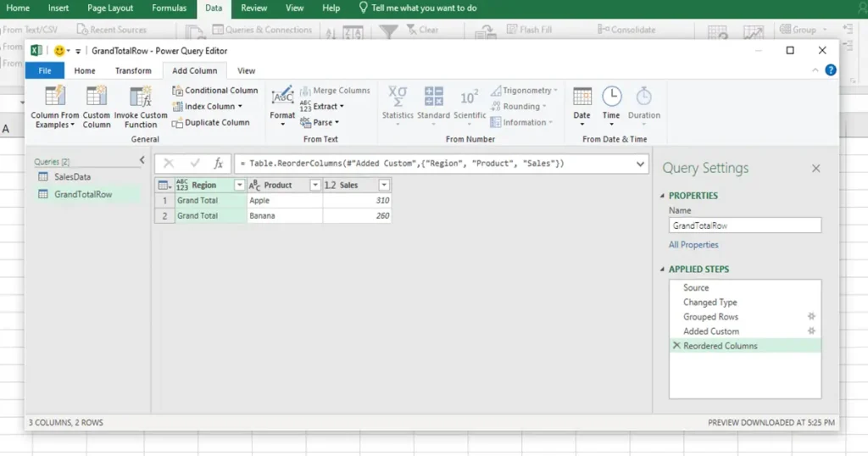Click the Date icon
The width and height of the screenshot is (868, 456).
[581, 97]
